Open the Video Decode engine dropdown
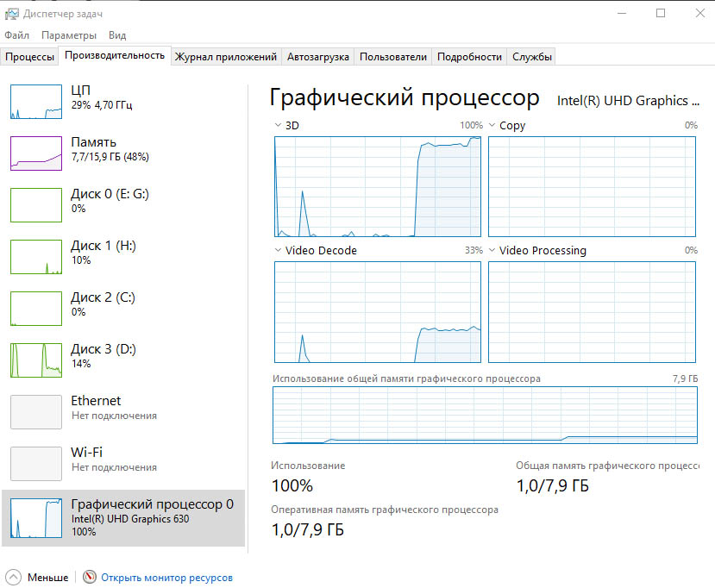Image resolution: width=715 pixels, height=588 pixels. tap(278, 251)
